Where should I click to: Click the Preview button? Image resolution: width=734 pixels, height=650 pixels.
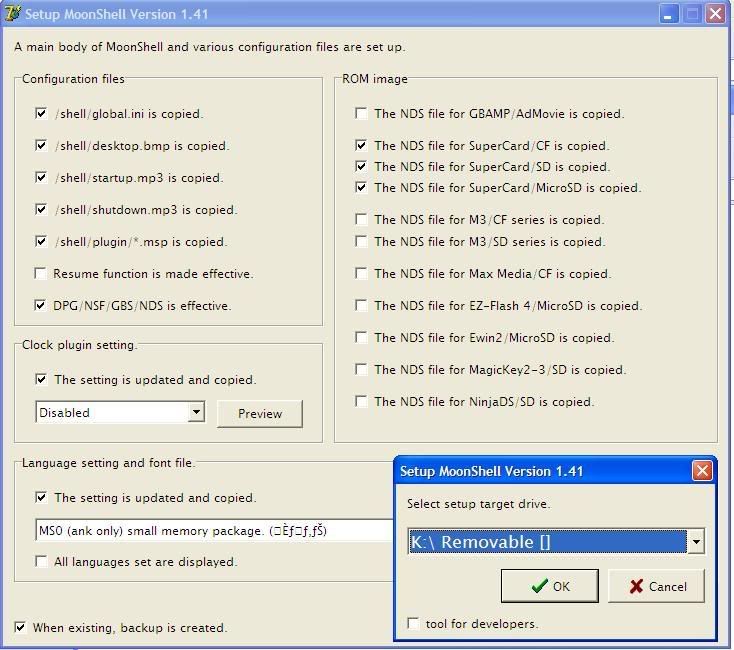[x=260, y=414]
